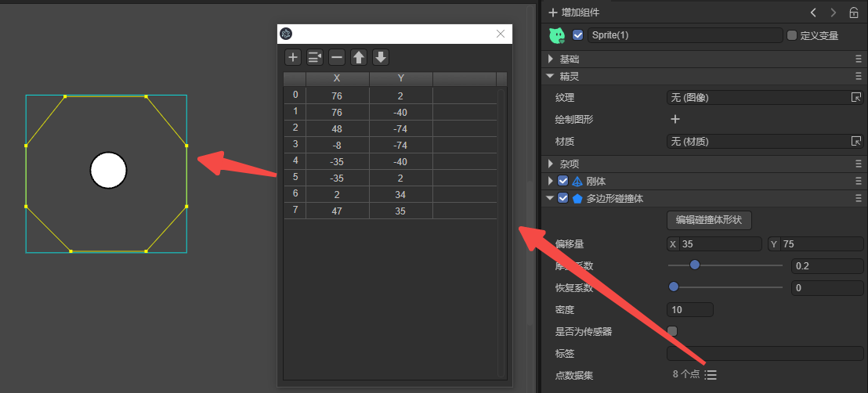
Task: Collapse the 精灵 section
Action: tap(551, 76)
